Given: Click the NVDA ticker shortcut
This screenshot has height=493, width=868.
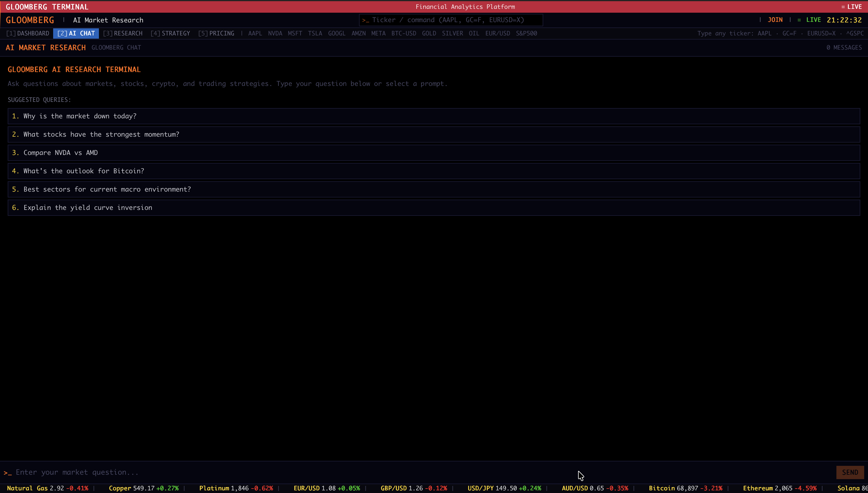Looking at the screenshot, I should pyautogui.click(x=275, y=33).
